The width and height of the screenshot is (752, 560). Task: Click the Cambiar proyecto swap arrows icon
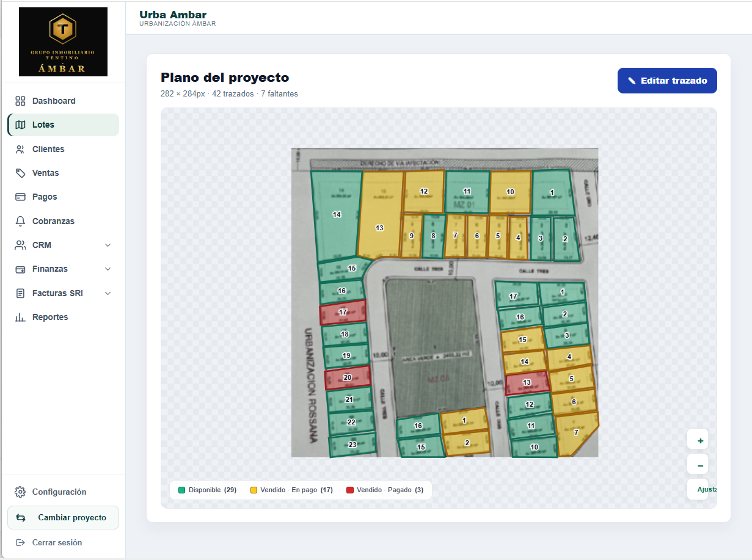[x=21, y=517]
